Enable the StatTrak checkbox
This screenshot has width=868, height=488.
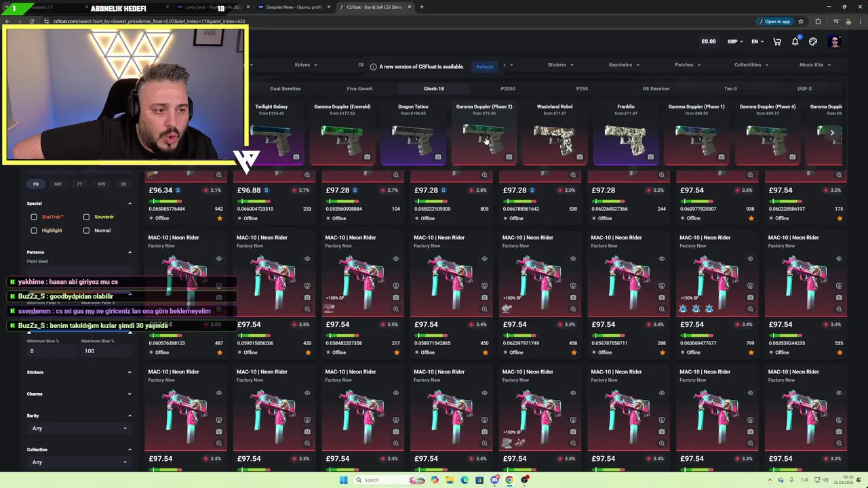(34, 217)
